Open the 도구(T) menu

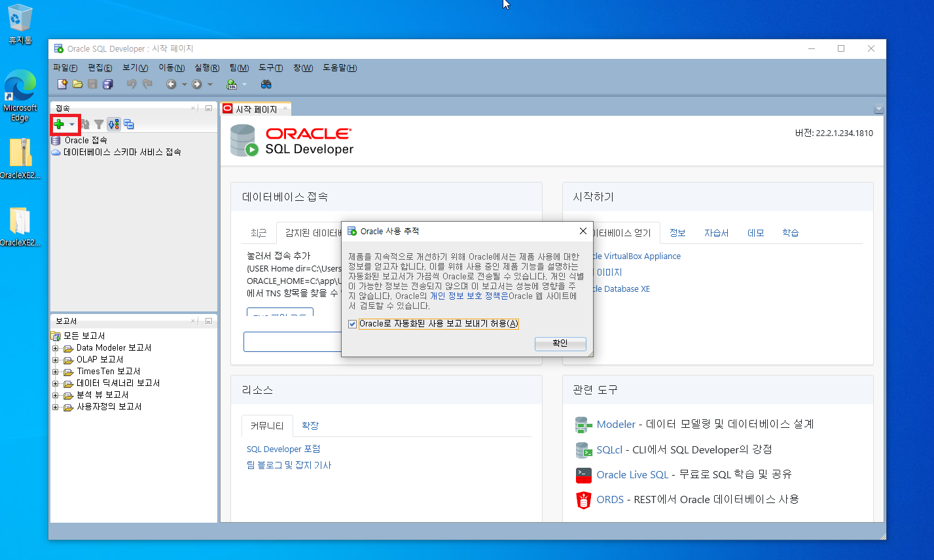click(x=271, y=68)
